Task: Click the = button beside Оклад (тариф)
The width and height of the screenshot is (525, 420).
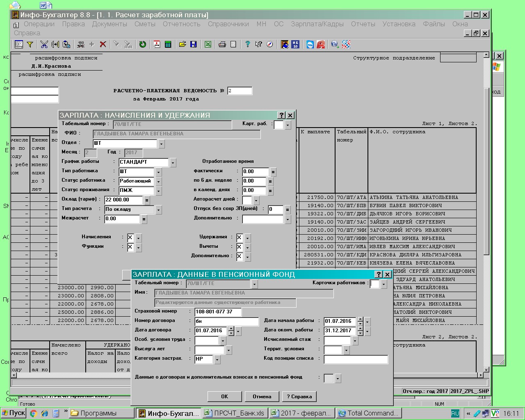Action: click(x=147, y=201)
